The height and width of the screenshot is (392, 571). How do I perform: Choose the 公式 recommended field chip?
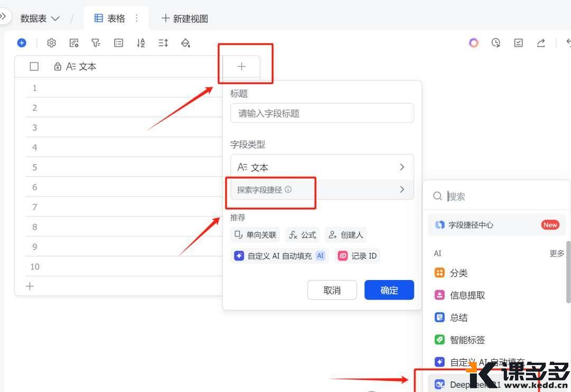tap(303, 235)
